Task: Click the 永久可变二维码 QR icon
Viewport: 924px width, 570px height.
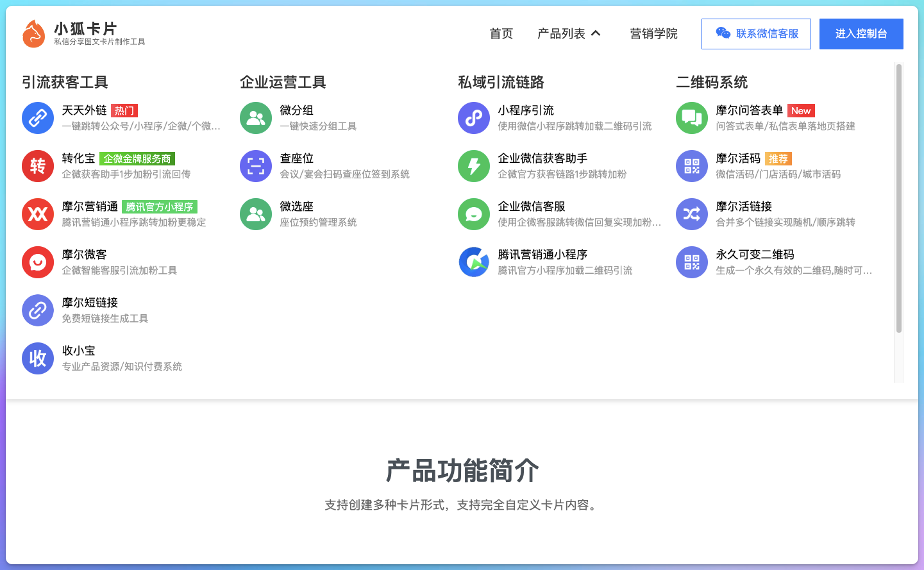Action: 691,262
